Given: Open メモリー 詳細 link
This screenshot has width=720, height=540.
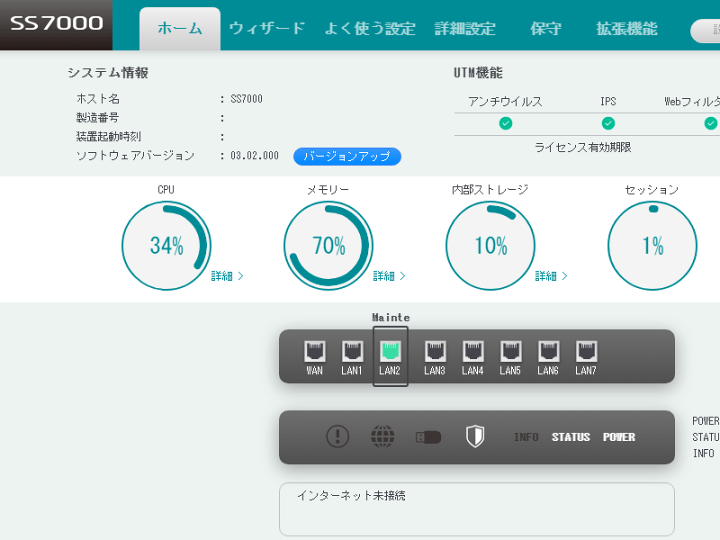Looking at the screenshot, I should pos(389,276).
